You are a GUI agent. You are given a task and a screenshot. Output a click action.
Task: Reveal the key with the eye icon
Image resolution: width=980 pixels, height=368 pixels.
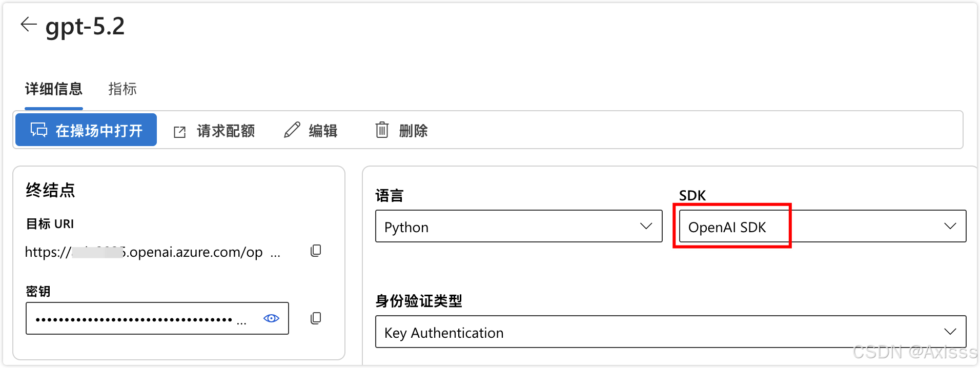tap(271, 318)
